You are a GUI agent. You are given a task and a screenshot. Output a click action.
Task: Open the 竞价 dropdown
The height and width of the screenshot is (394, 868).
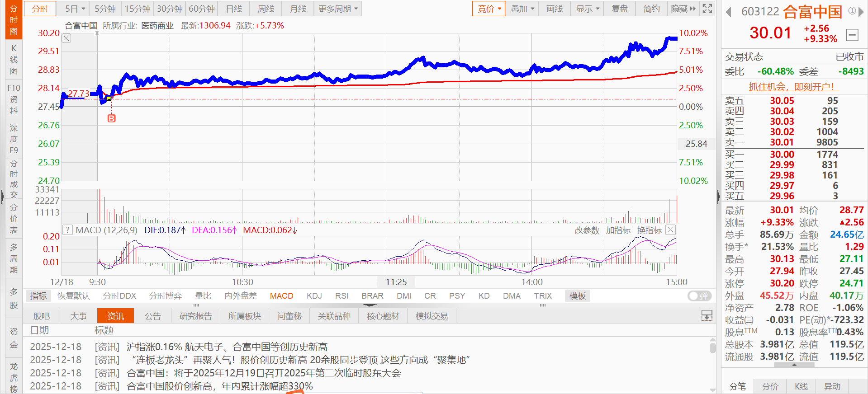[489, 9]
